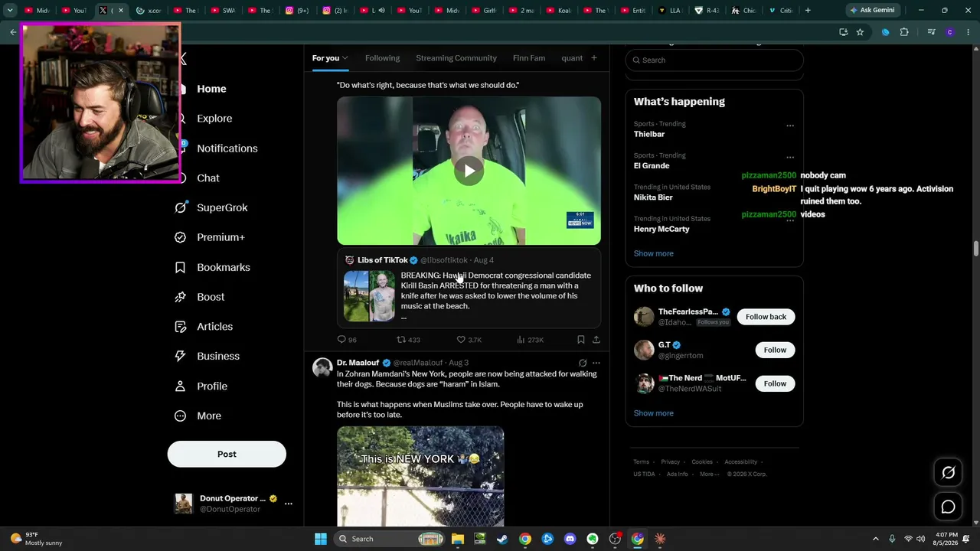Share the post with 273K views
The image size is (980, 551).
[x=596, y=340]
